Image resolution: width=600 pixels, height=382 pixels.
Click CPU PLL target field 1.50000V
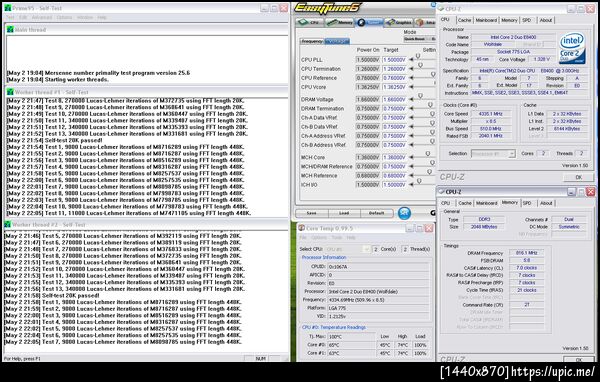[x=394, y=60]
